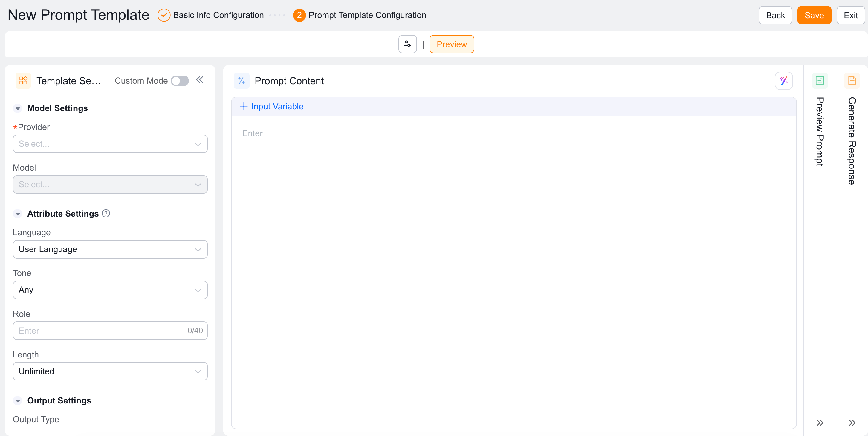Click the AI magic wand generate icon
This screenshot has width=868, height=436.
(783, 81)
